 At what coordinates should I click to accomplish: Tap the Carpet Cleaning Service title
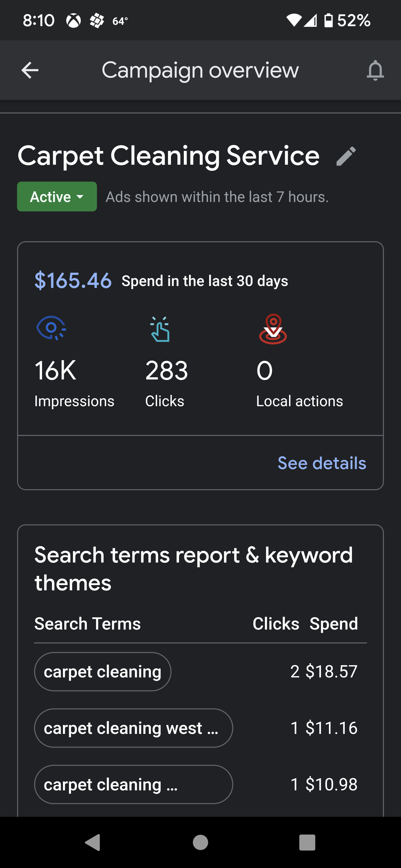pos(168,156)
